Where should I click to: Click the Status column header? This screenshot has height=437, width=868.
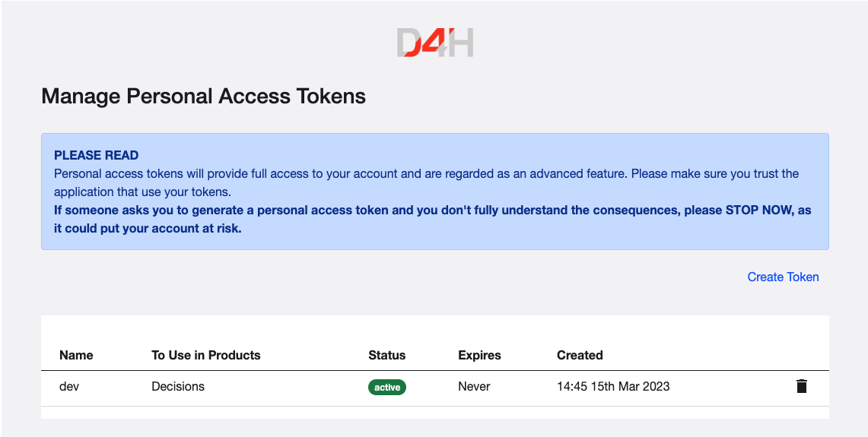[386, 355]
